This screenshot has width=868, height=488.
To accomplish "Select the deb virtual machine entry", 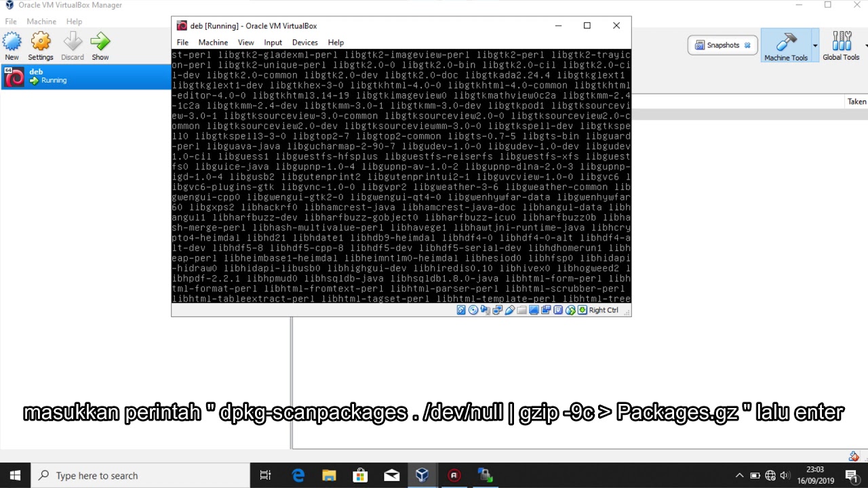I will tap(85, 76).
